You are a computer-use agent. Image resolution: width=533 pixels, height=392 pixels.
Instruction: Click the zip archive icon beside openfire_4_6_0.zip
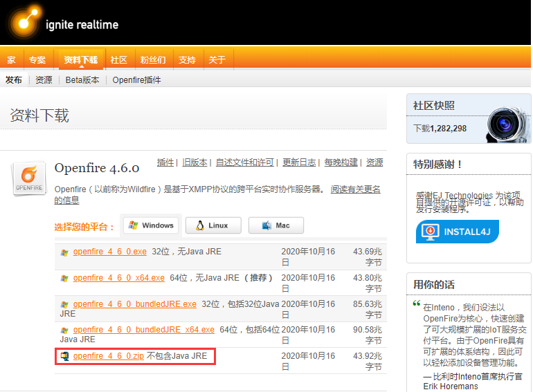pos(64,356)
